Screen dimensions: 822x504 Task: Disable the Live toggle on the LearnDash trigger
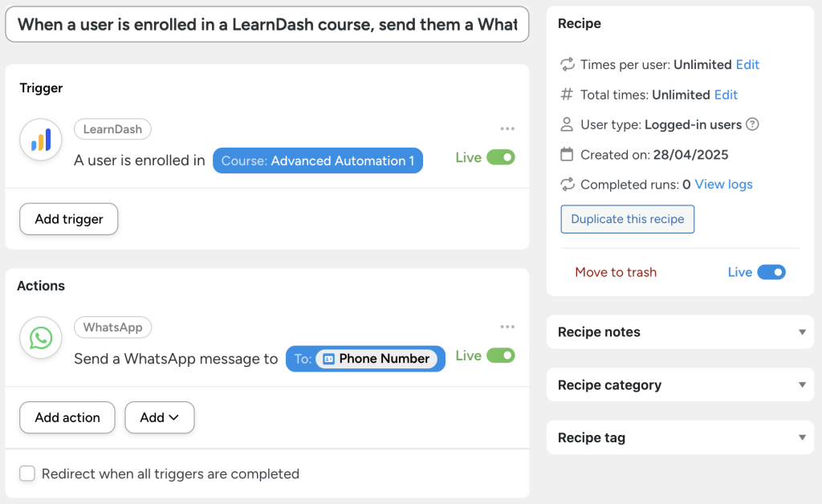[499, 157]
